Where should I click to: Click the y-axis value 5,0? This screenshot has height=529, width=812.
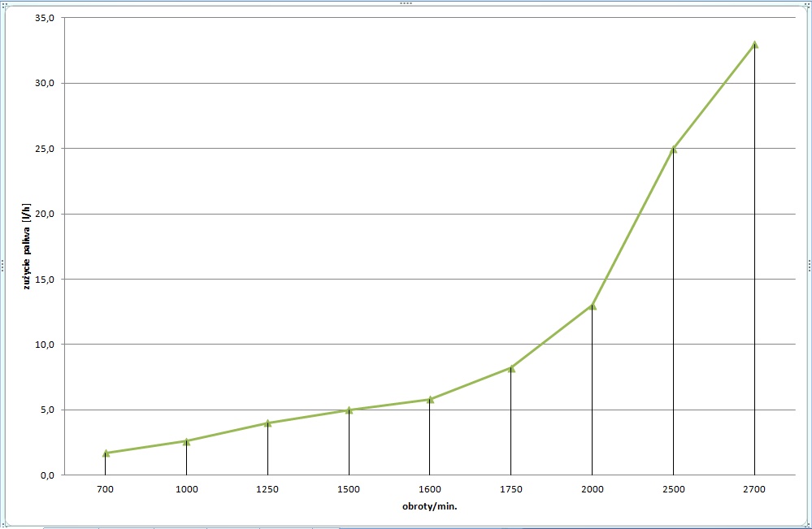coord(46,410)
